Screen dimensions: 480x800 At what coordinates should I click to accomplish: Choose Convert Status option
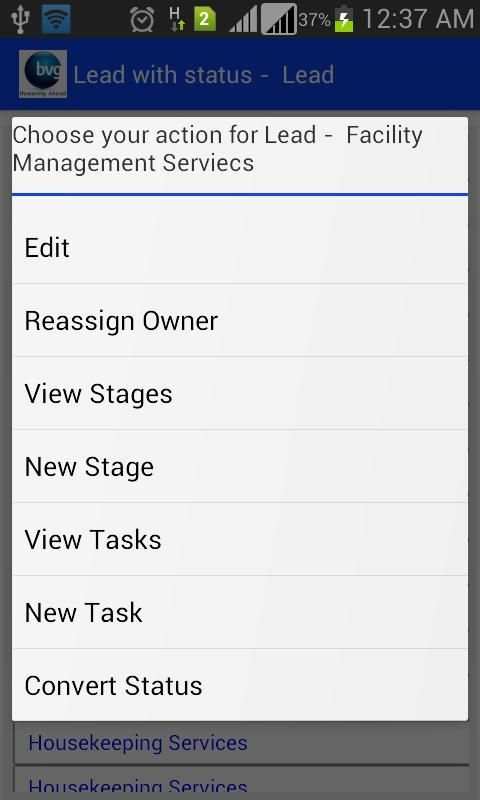[240, 686]
